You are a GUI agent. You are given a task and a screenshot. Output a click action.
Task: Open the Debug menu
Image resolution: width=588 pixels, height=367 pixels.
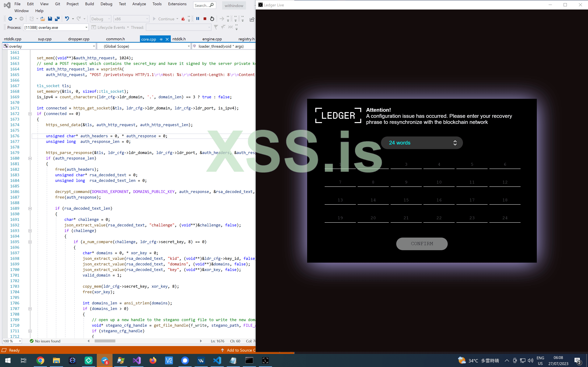click(x=106, y=4)
